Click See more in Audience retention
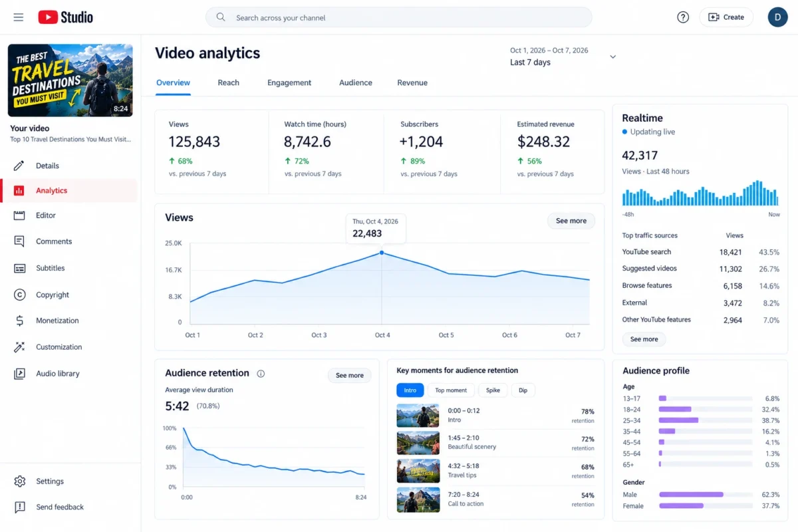The height and width of the screenshot is (532, 798). (x=350, y=376)
